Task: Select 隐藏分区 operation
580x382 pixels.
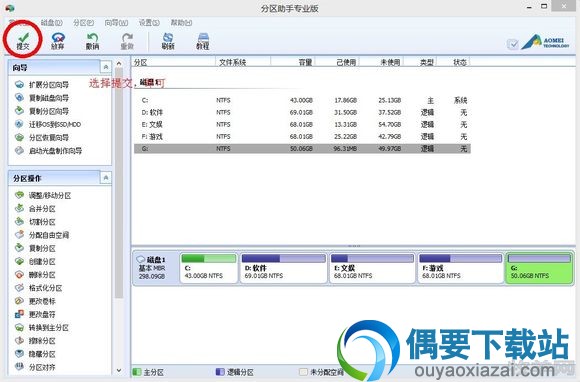Action: (x=35, y=354)
